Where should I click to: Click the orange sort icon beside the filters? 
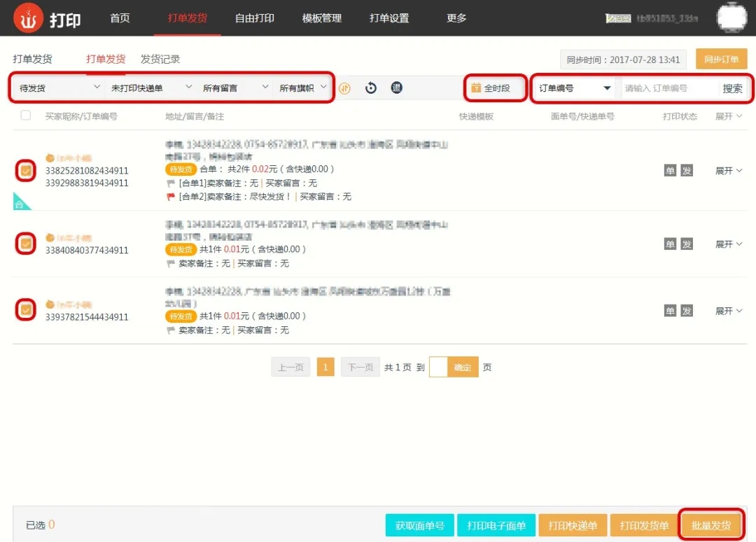click(x=344, y=88)
